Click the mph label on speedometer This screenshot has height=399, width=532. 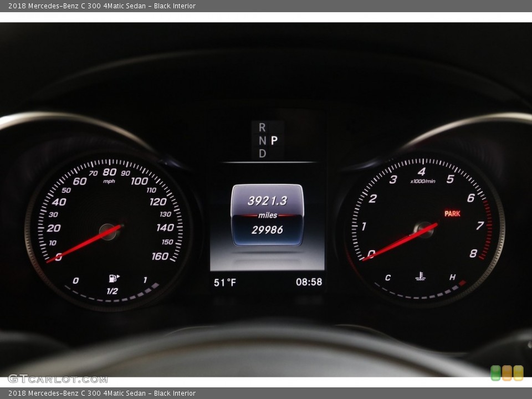pyautogui.click(x=109, y=182)
